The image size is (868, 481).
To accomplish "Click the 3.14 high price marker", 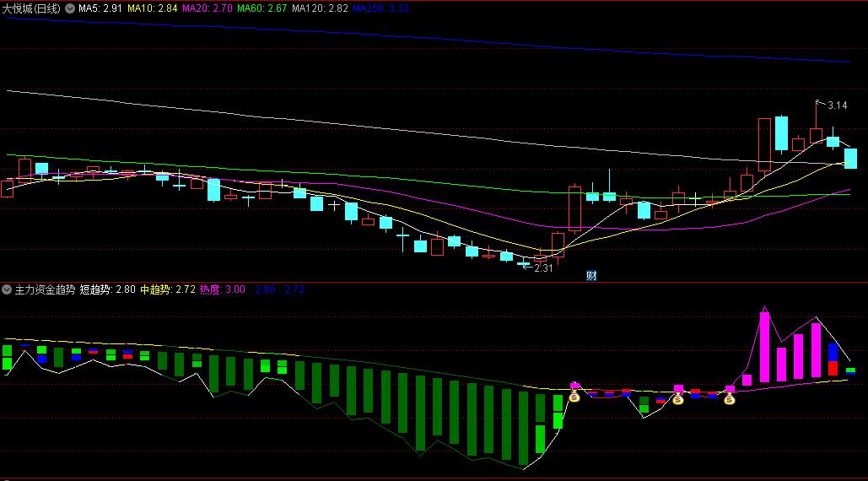I will point(837,105).
